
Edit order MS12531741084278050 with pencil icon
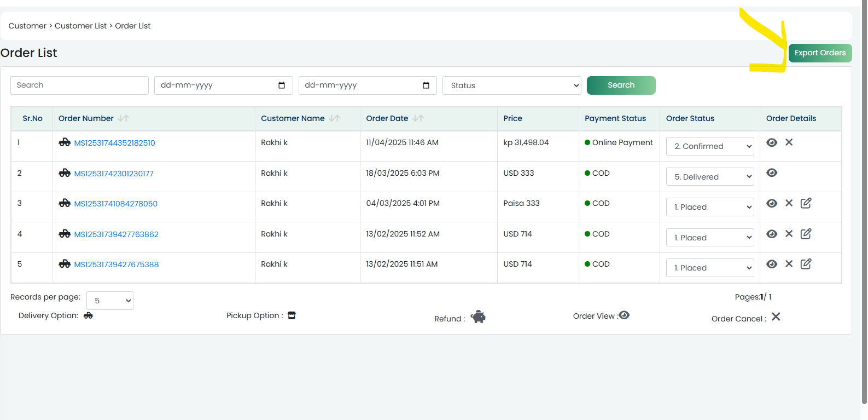click(x=806, y=203)
